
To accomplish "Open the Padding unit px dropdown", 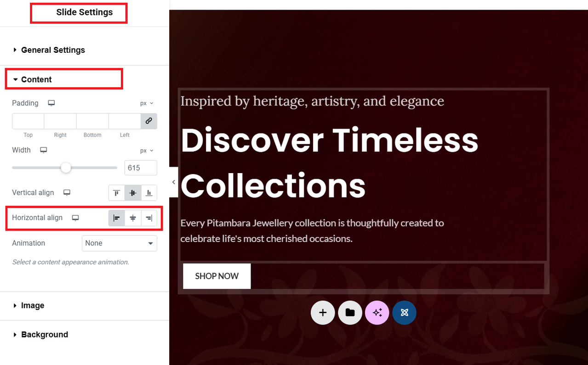I will pyautogui.click(x=147, y=103).
